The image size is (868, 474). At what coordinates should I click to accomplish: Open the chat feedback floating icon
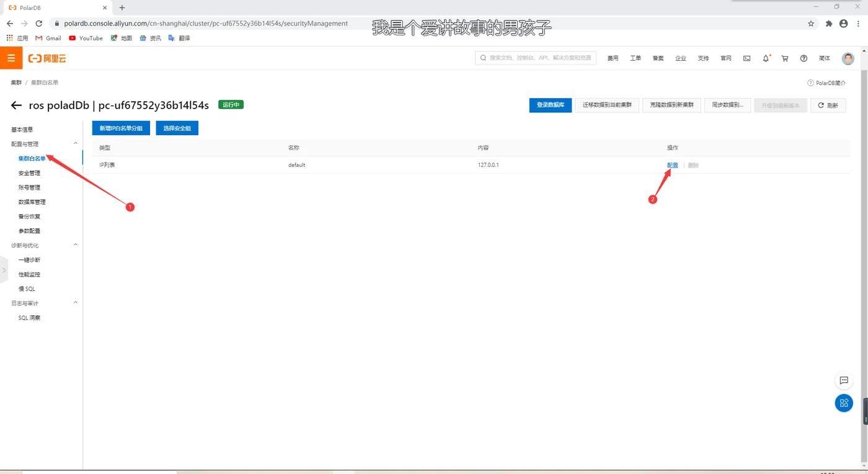844,380
